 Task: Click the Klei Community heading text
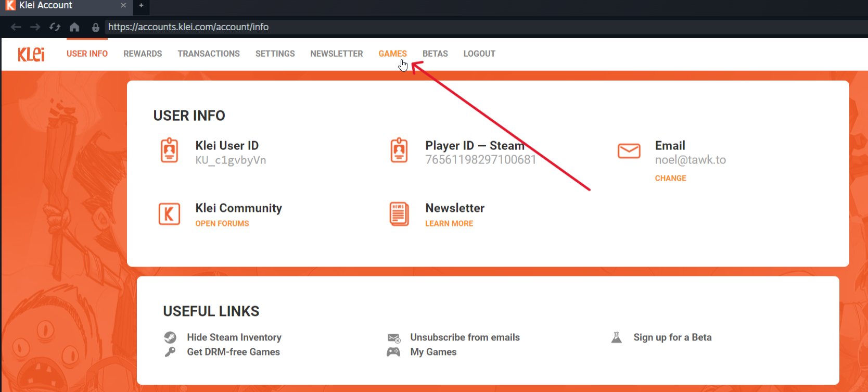click(238, 208)
